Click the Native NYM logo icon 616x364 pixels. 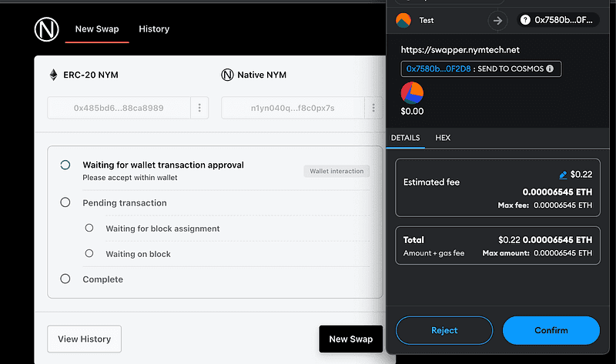coord(227,75)
